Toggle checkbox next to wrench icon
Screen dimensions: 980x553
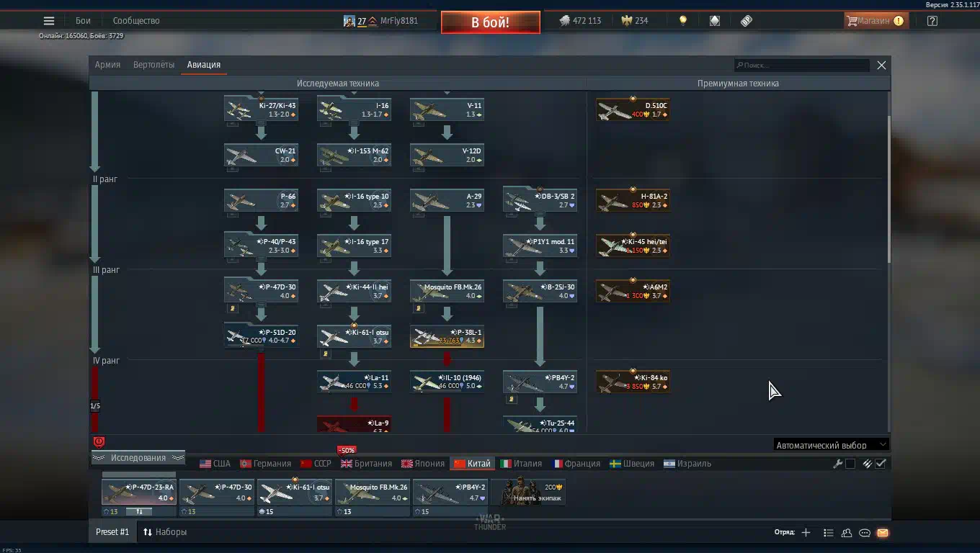[x=850, y=464]
